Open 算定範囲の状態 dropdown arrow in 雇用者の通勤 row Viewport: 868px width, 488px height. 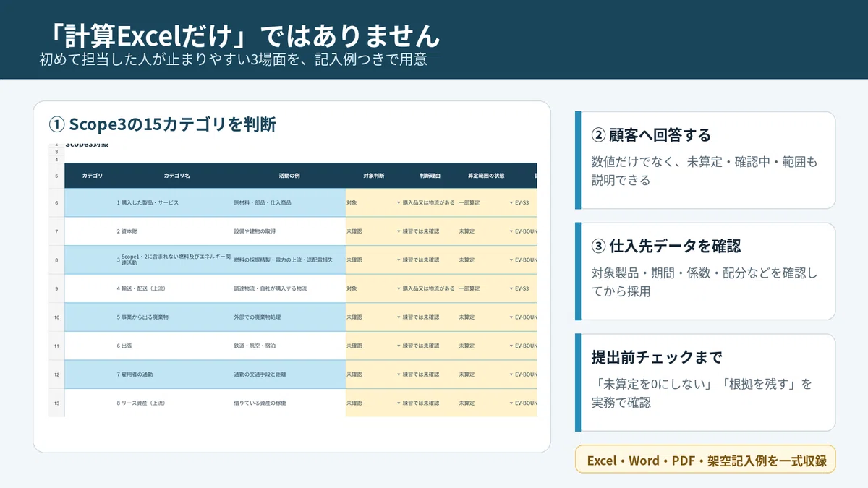(x=510, y=374)
